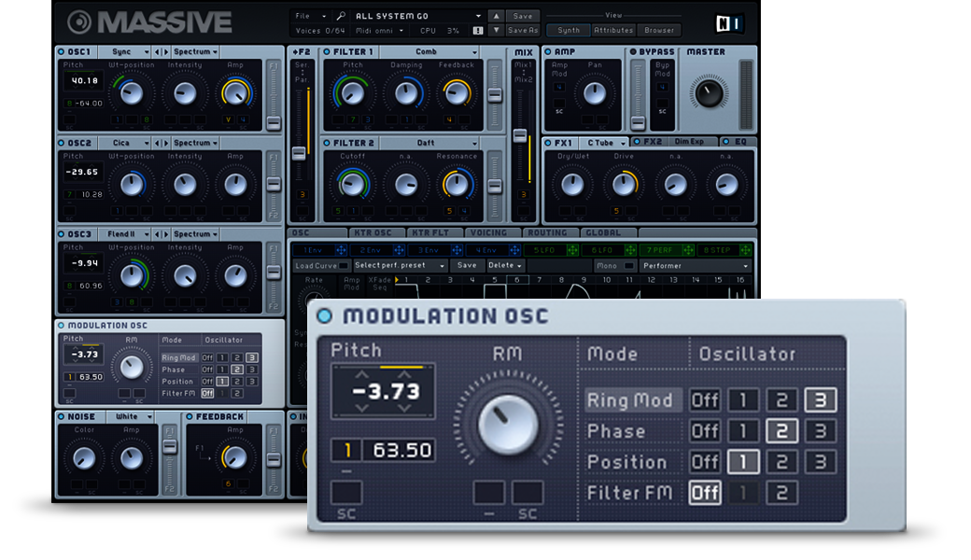Click the Save As button
971x560 pixels.
pyautogui.click(x=523, y=30)
